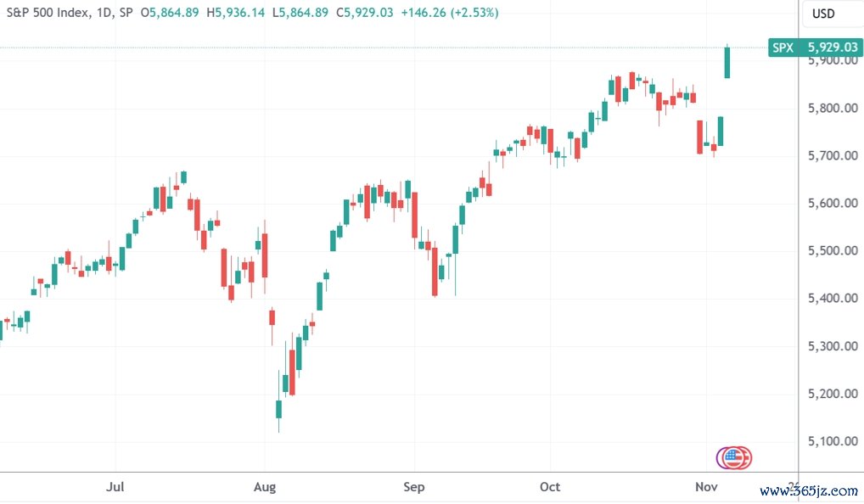Click the SPX 5,929.03 price tag
The height and width of the screenshot is (504, 864).
(815, 48)
